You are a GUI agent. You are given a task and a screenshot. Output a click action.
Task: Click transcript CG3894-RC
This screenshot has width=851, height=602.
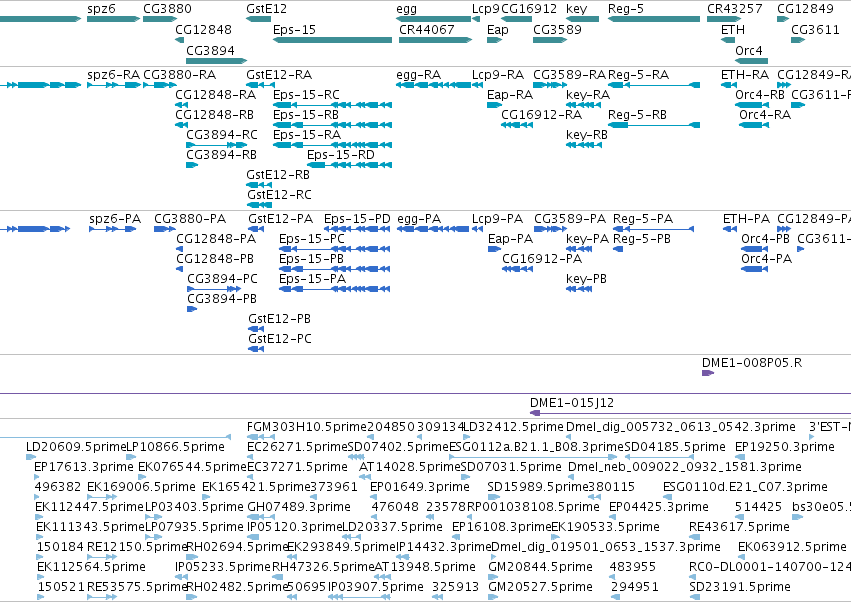pos(217,145)
